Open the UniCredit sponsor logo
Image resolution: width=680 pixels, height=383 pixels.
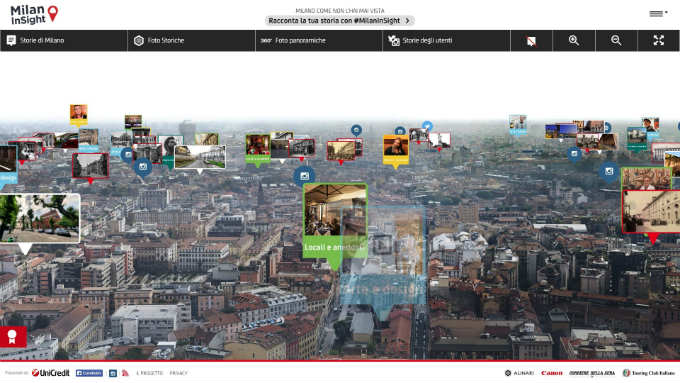[51, 373]
